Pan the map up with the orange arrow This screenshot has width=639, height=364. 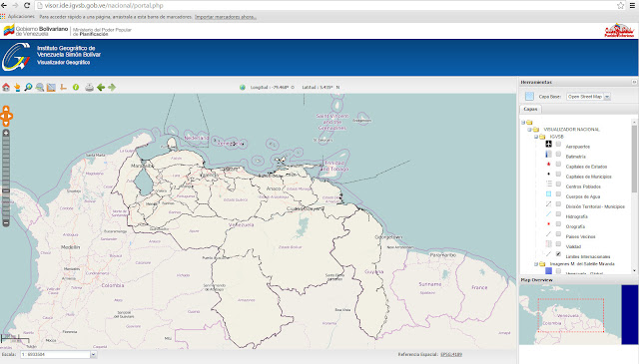[6, 109]
